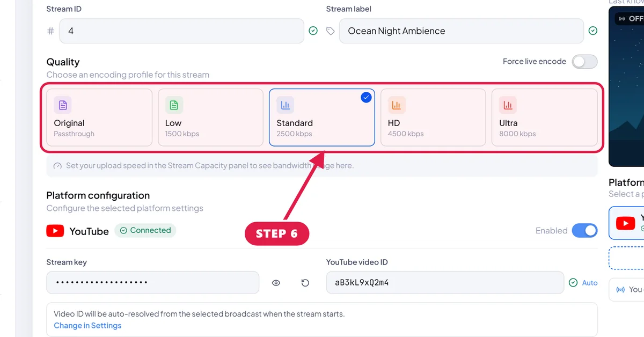The height and width of the screenshot is (337, 644).
Task: Select the Standard 2500 kbps profile
Action: pos(322,118)
